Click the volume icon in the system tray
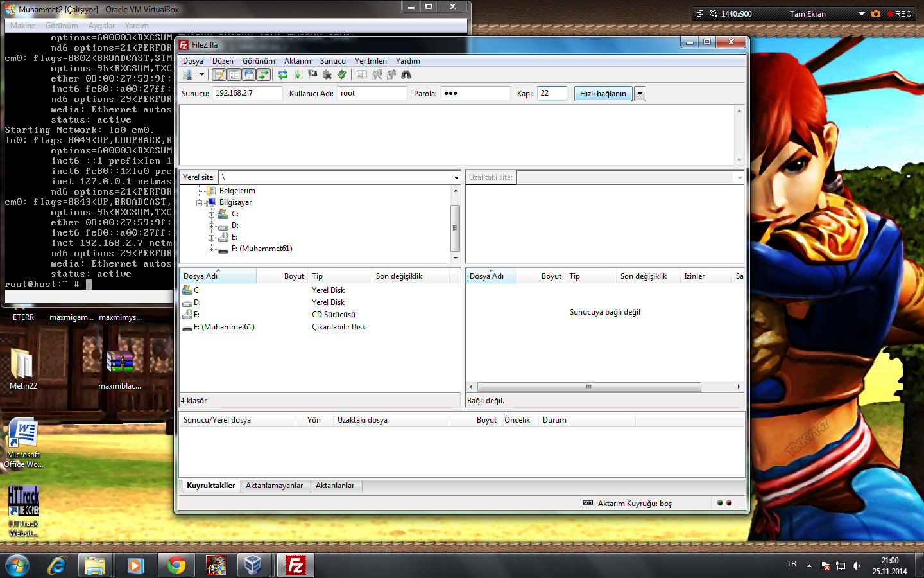This screenshot has height=578, width=924. click(856, 566)
